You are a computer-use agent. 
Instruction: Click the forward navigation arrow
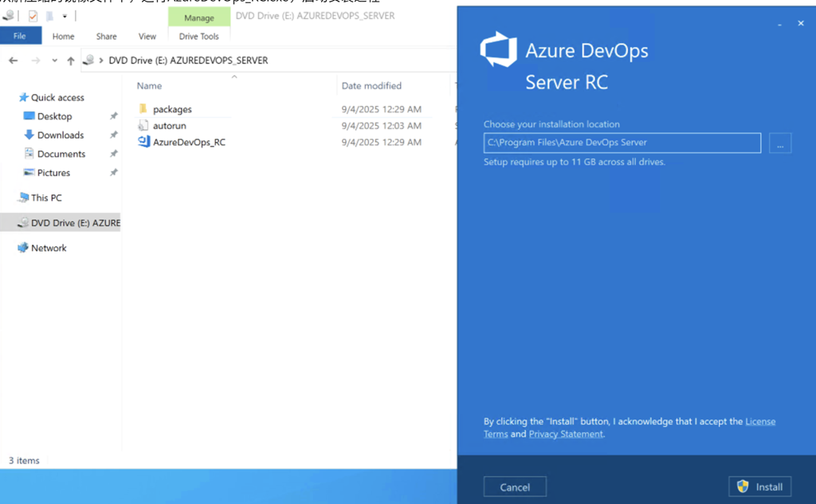[x=35, y=61]
